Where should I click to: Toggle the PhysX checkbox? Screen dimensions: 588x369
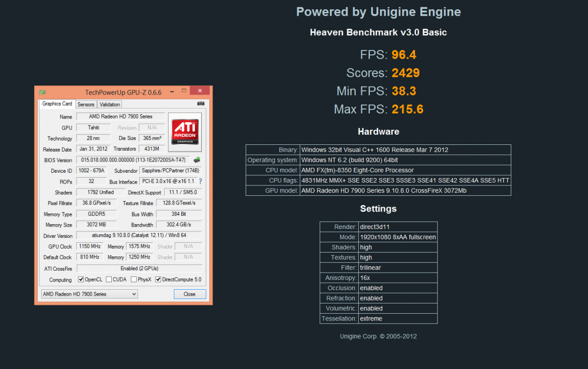[x=134, y=279]
